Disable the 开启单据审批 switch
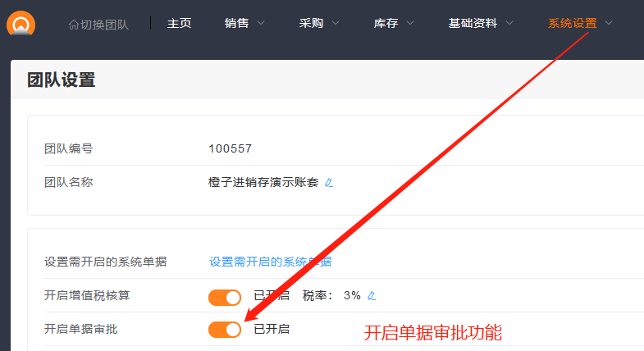This screenshot has width=644, height=351. click(224, 329)
